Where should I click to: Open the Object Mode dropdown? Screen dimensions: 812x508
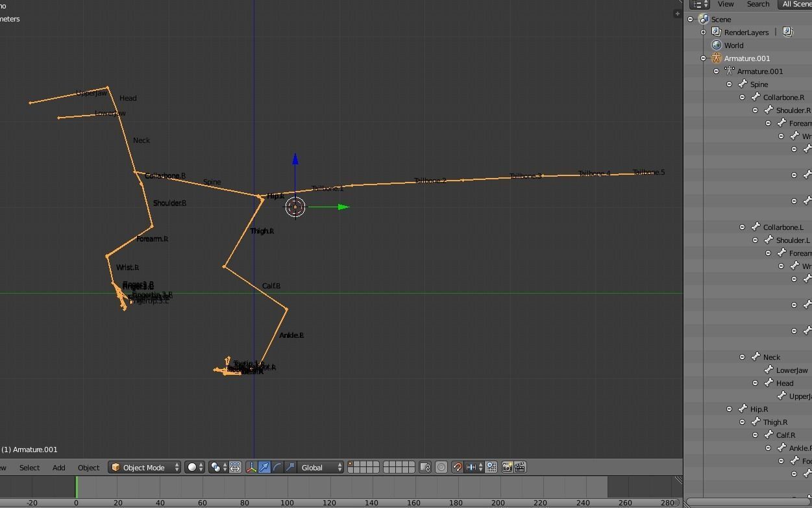pos(144,467)
